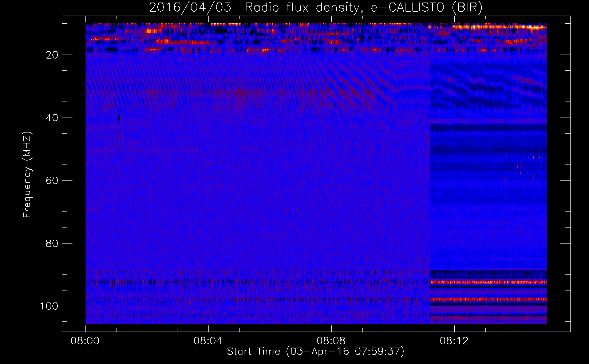Click the '80' frequency tick label
The image size is (589, 364).
tap(52, 244)
